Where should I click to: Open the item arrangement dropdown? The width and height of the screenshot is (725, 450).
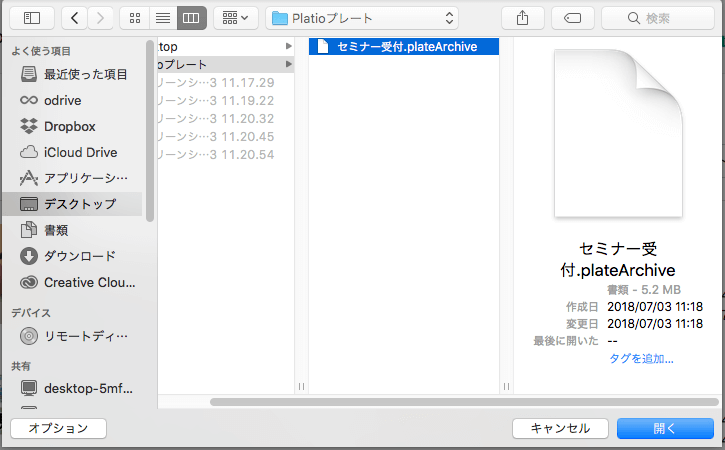[236, 18]
